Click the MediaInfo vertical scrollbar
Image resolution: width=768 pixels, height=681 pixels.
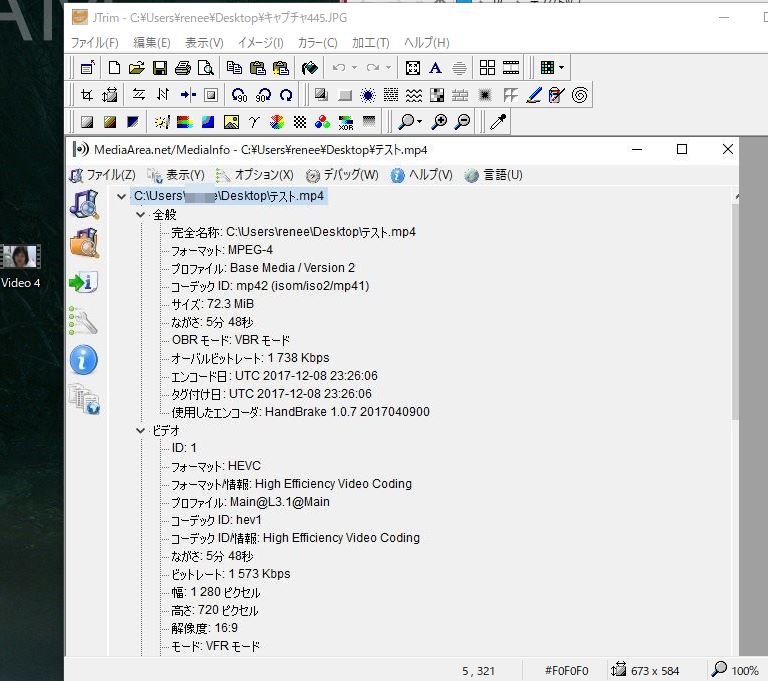click(x=735, y=311)
